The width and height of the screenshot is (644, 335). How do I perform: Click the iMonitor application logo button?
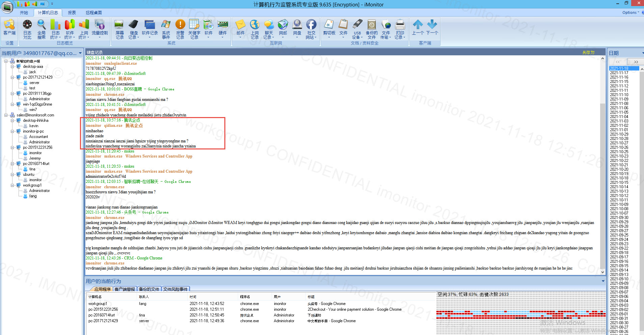(7, 6)
